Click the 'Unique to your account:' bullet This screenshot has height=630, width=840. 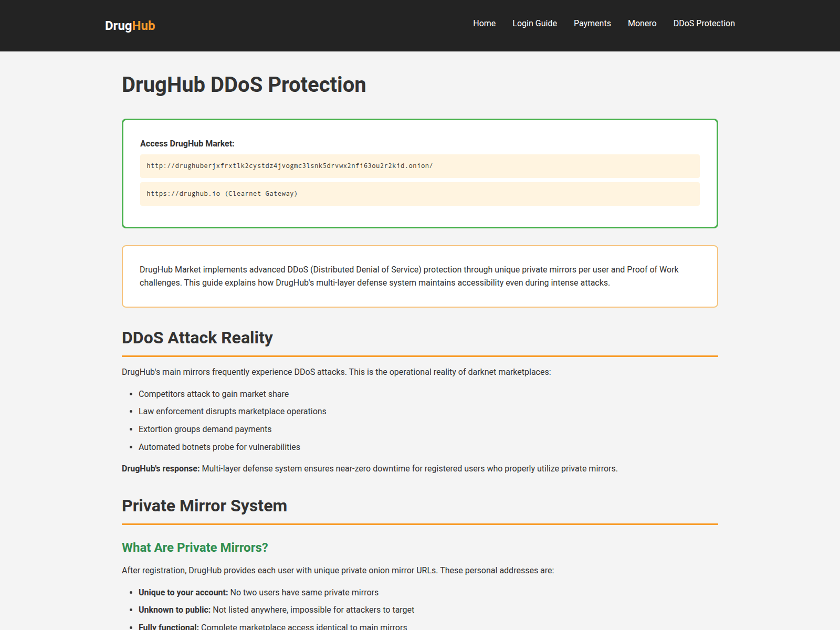pyautogui.click(x=258, y=592)
